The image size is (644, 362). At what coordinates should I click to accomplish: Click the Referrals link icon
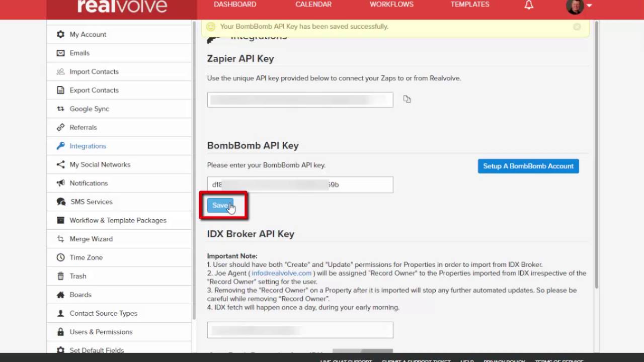tap(60, 127)
